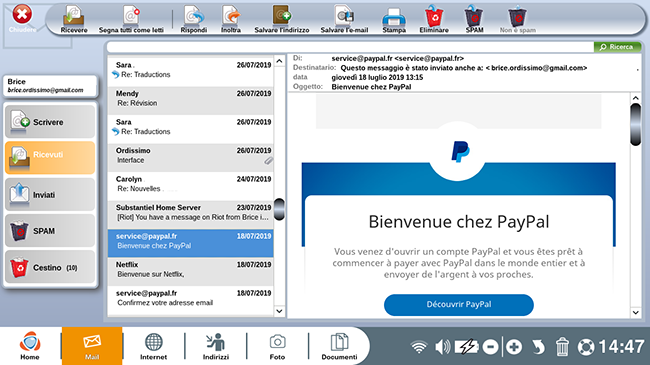The image size is (650, 365).
Task: Click the clock showing 14:47
Action: (621, 347)
